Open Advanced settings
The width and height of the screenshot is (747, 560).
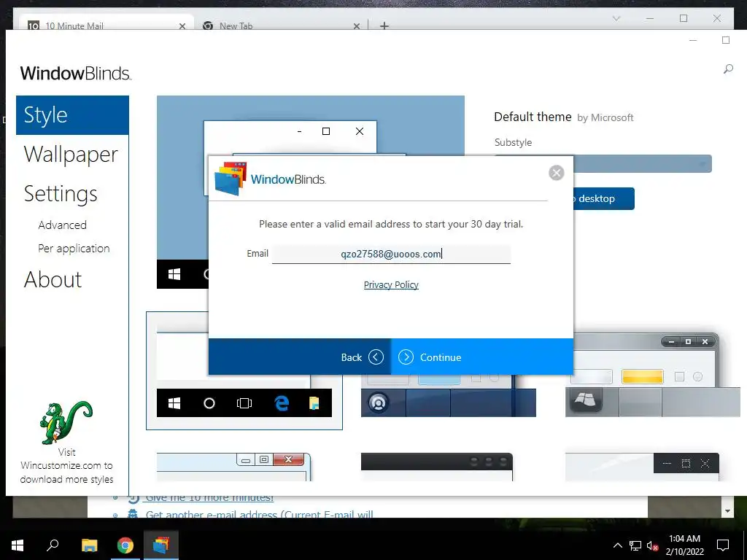tap(63, 225)
